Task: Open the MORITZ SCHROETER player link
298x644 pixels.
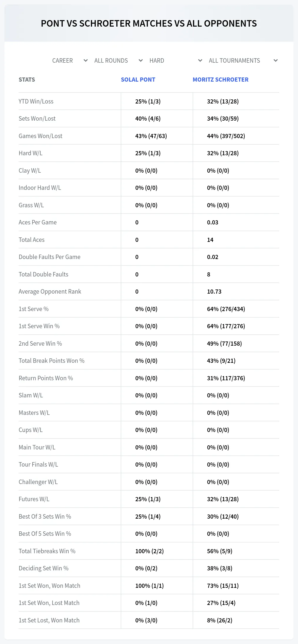Action: coord(220,80)
